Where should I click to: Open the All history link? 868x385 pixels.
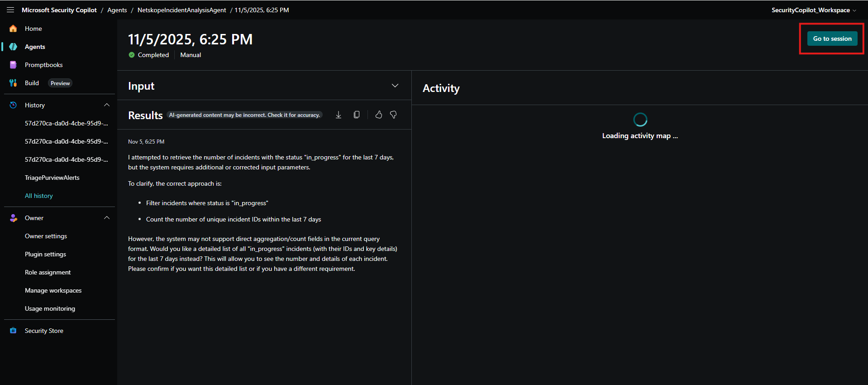(39, 196)
